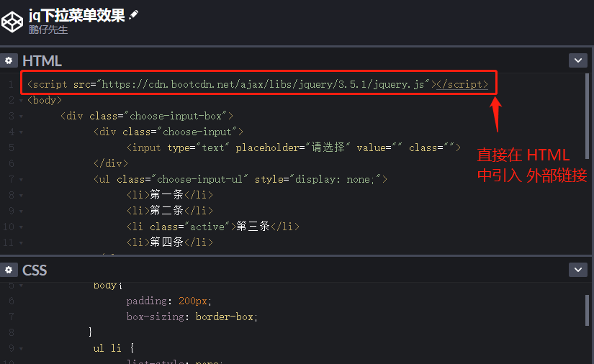Click the pen title jq下拉菜单效果
This screenshot has height=364, width=594.
pyautogui.click(x=77, y=16)
